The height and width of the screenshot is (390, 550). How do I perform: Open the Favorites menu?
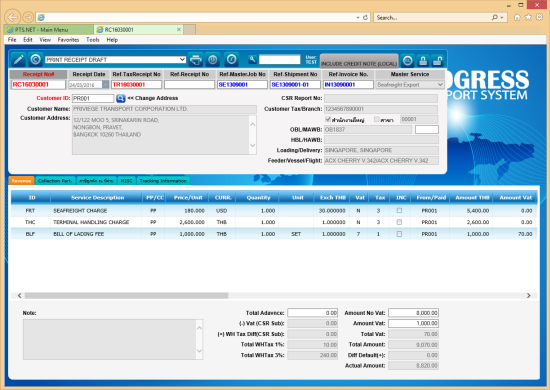coord(68,40)
